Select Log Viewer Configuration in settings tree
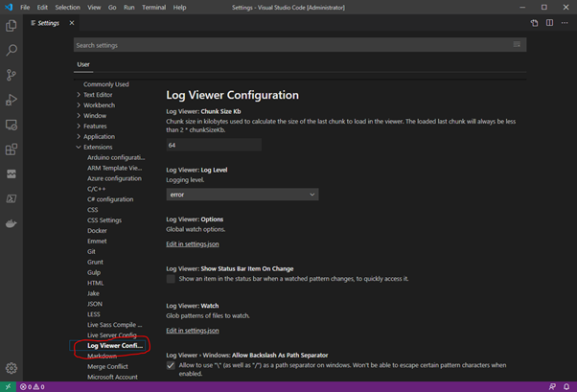 (x=114, y=345)
